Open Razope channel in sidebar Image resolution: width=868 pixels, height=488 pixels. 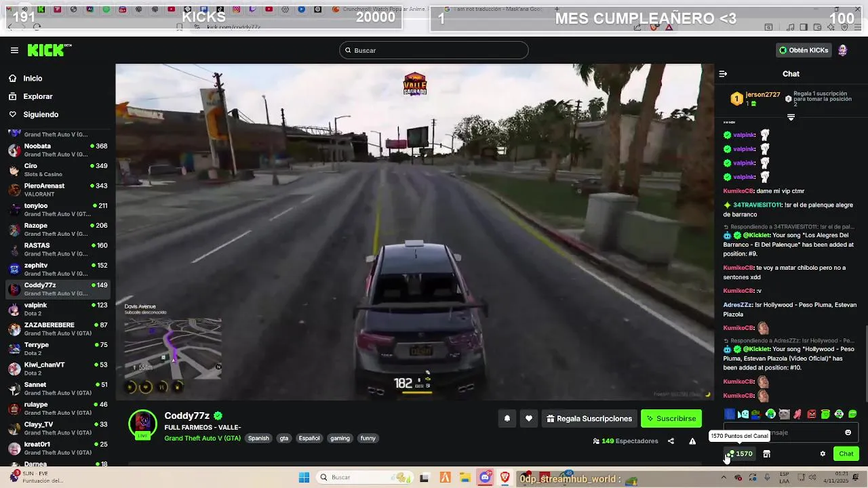pyautogui.click(x=58, y=230)
